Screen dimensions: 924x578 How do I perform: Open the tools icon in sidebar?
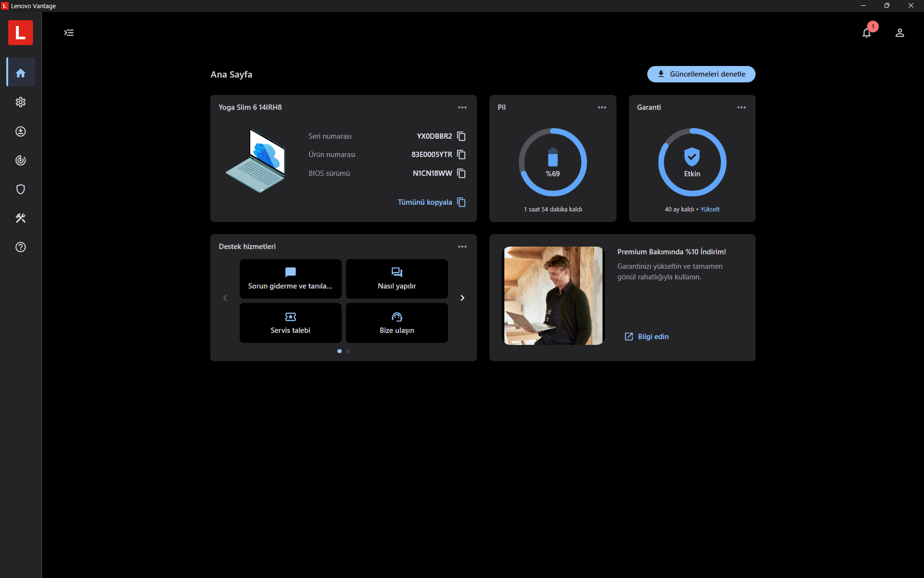[x=21, y=218]
